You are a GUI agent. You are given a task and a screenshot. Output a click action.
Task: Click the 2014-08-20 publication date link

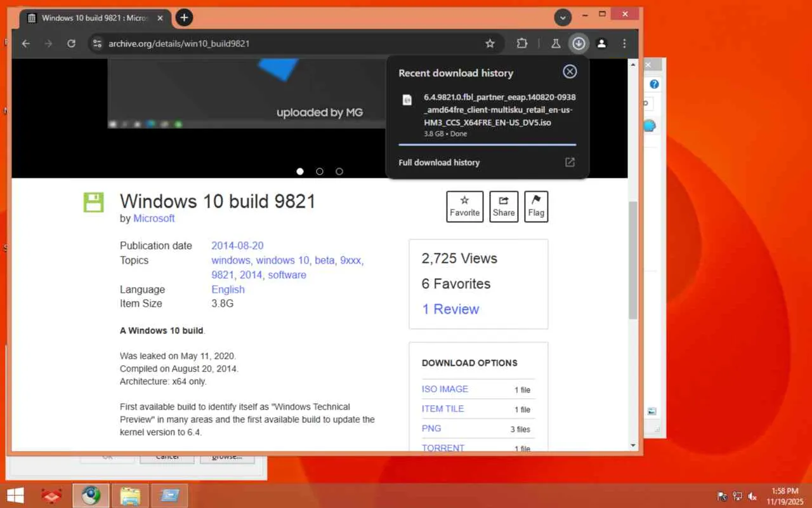click(x=237, y=246)
